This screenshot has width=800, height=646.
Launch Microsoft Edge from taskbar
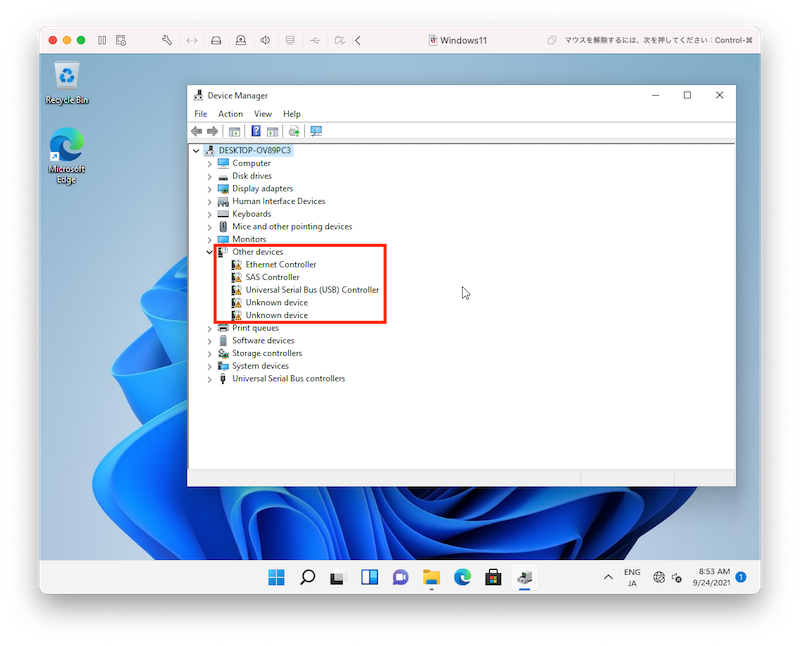pos(463,577)
